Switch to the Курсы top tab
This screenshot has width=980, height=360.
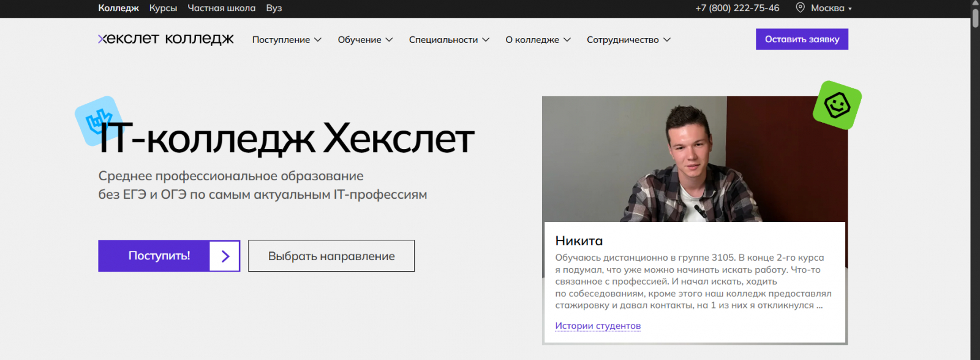pos(163,8)
